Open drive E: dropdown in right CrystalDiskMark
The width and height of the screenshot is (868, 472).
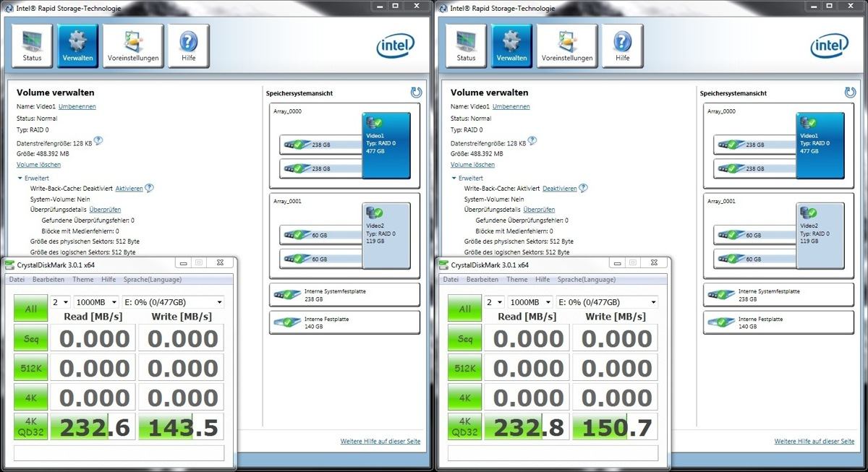607,302
